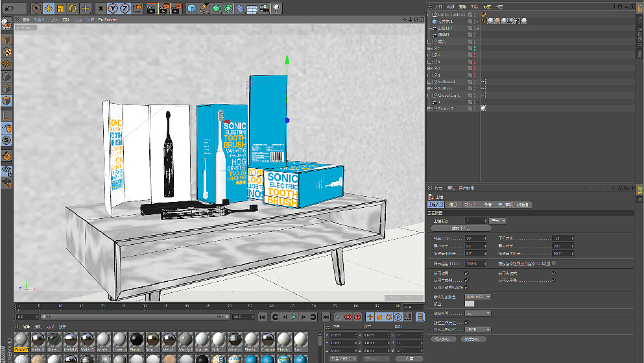Select the spline pen tool
Viewport: 644px width, 363px height.
click(204, 8)
